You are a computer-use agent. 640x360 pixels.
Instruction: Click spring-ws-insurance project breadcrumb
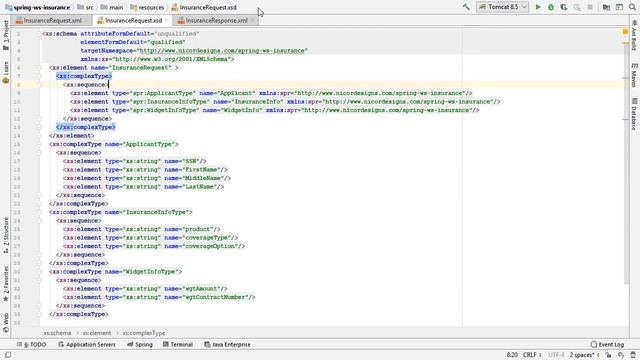pos(38,7)
